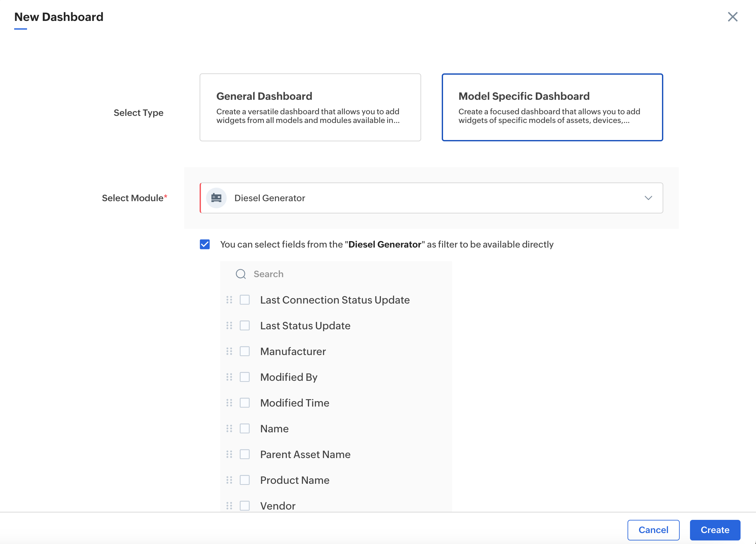Choose the Model Specific Dashboard card
This screenshot has height=544, width=756.
coord(552,107)
